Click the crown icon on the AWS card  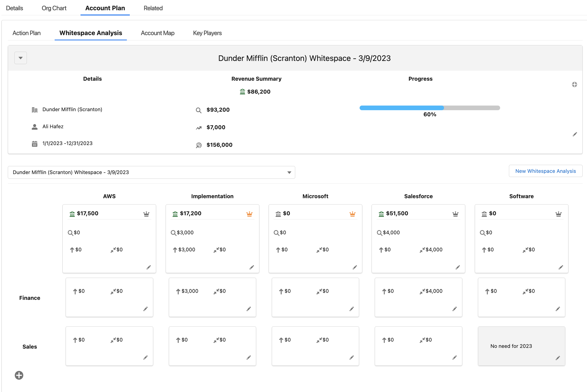click(146, 214)
